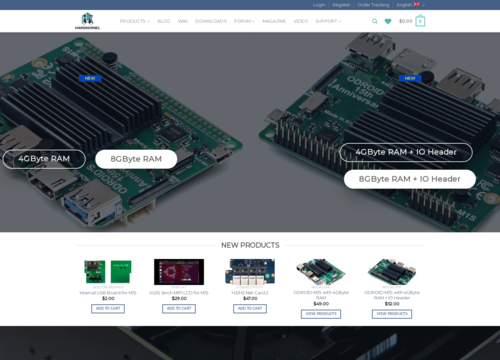Expand the Forum dropdown menu

click(244, 21)
